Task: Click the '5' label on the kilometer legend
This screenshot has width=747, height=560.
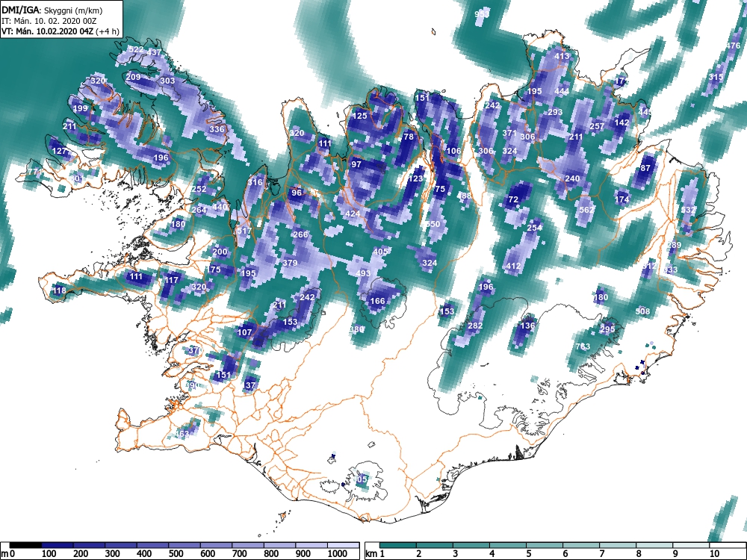Action: [528, 554]
